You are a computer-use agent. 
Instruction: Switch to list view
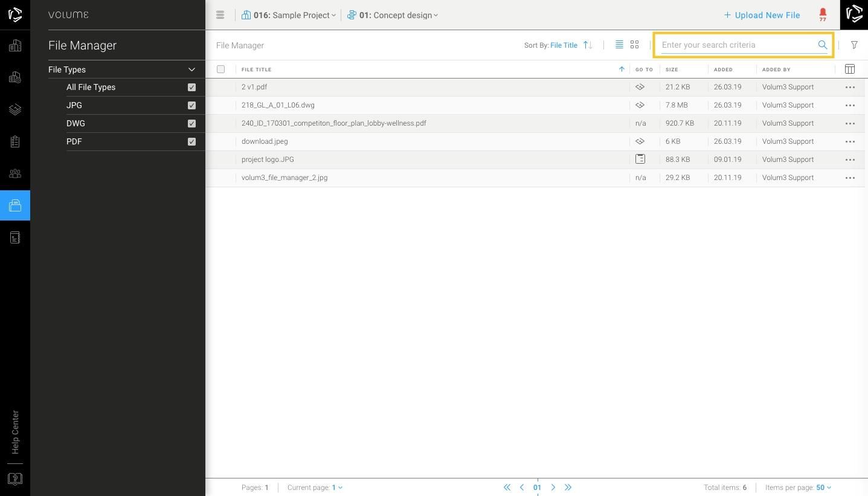pyautogui.click(x=619, y=45)
